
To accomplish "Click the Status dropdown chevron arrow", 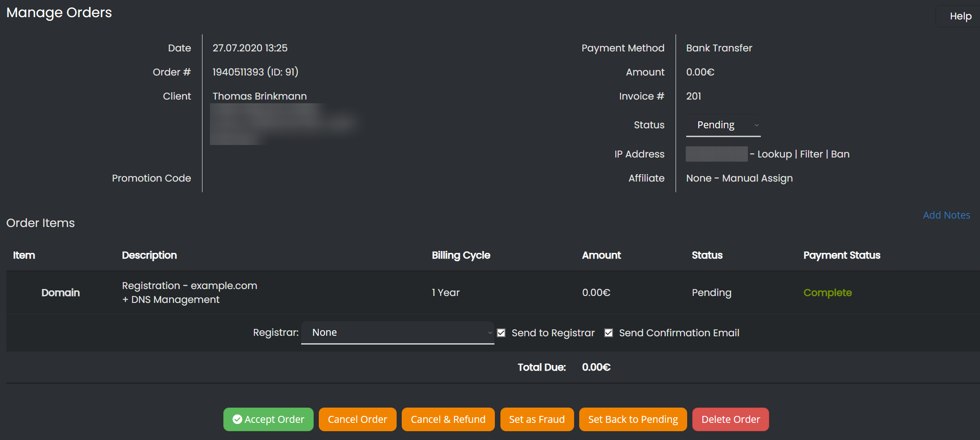I will (757, 125).
